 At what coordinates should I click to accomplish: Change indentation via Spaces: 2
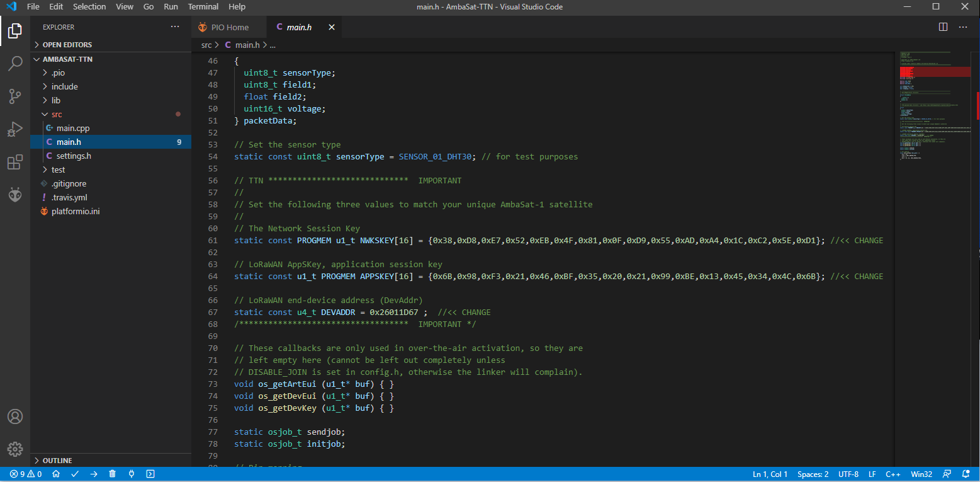point(813,474)
